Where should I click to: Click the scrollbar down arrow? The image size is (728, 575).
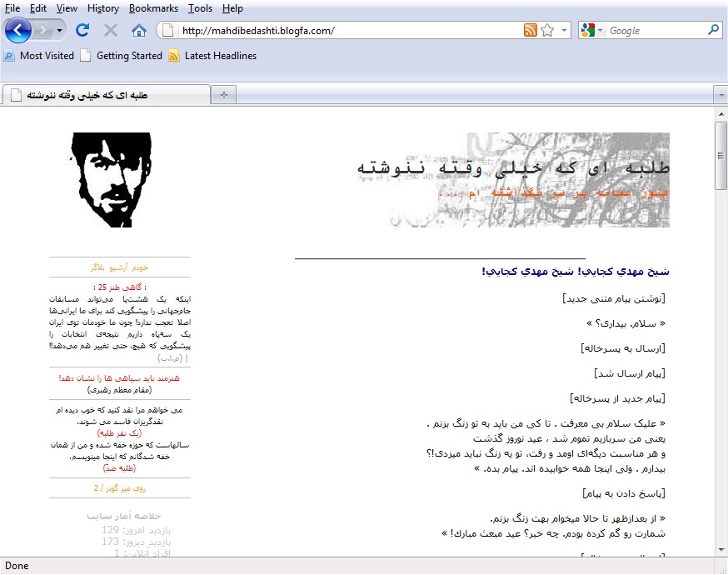[721, 549]
